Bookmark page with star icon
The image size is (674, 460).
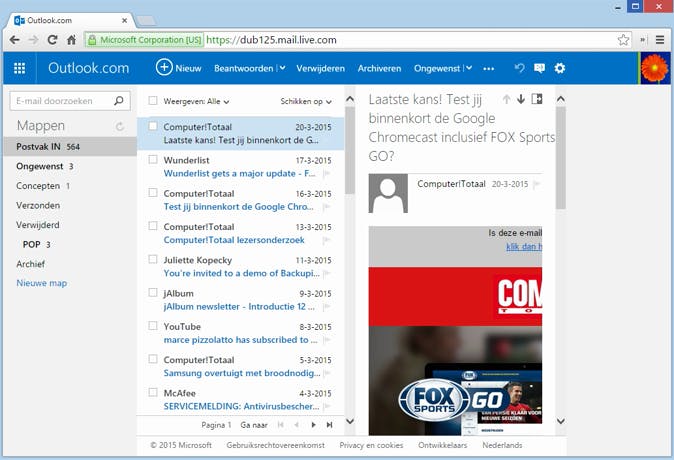point(623,40)
